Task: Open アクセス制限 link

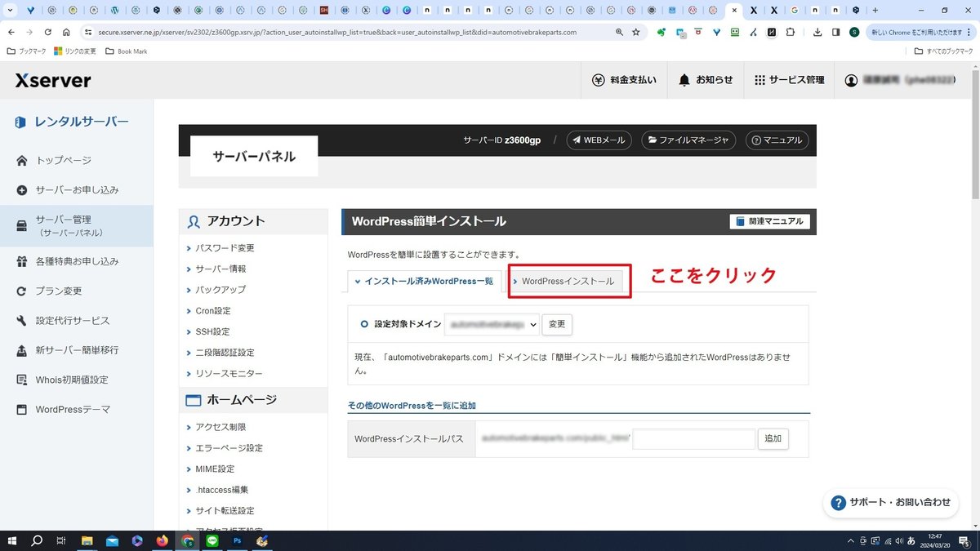Action: point(220,427)
